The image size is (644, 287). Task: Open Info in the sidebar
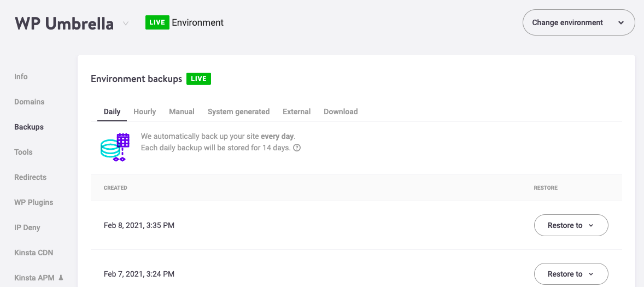(x=21, y=77)
